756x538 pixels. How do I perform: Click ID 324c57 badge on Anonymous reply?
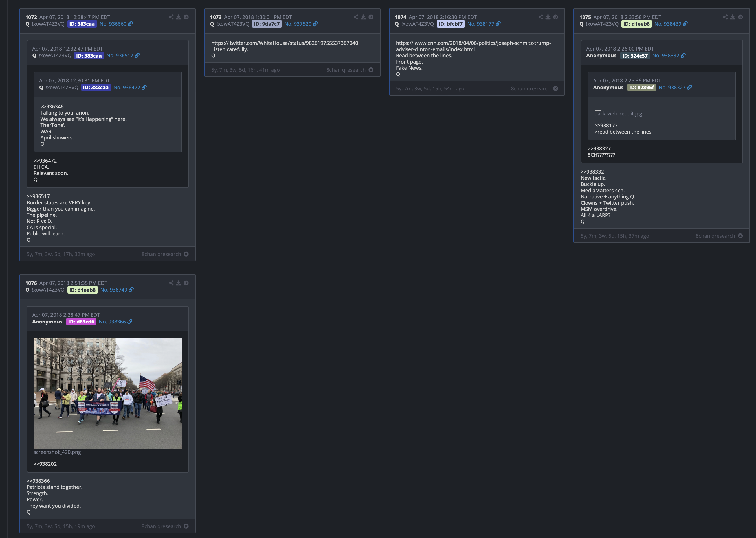click(x=634, y=56)
